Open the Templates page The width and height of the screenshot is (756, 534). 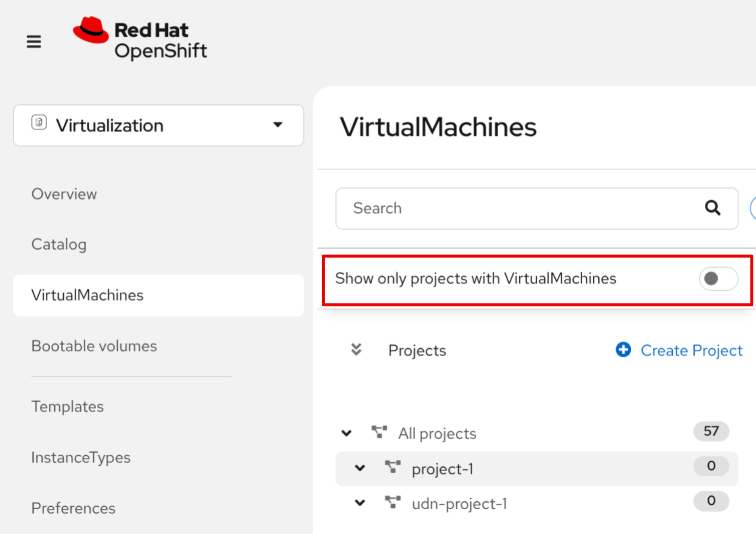(67, 406)
